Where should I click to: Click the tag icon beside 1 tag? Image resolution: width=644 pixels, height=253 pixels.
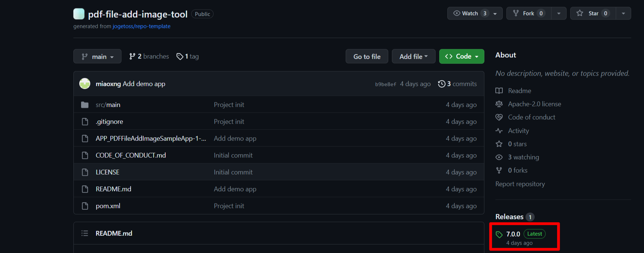[180, 56]
